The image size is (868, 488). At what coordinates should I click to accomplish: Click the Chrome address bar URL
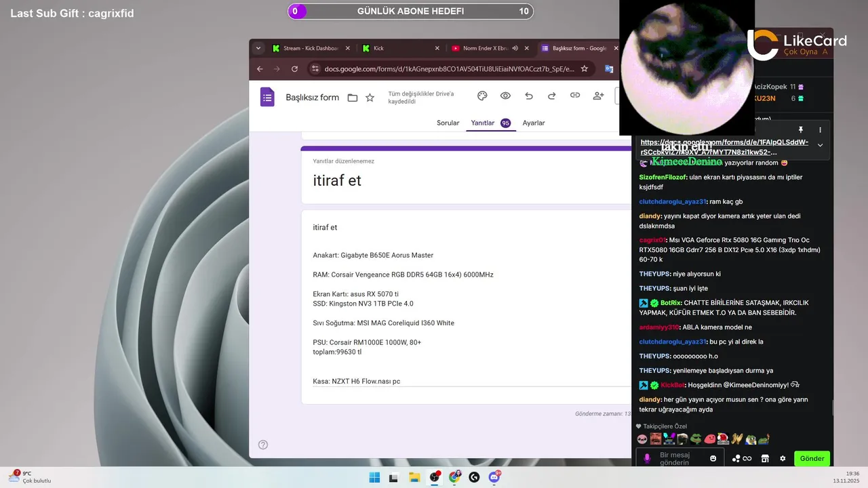pos(449,68)
